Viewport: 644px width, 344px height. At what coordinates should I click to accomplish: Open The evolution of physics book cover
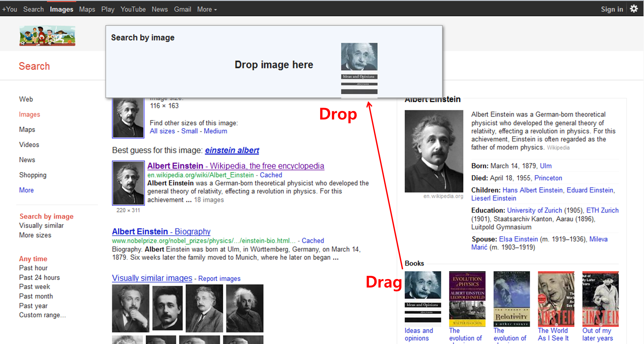pyautogui.click(x=467, y=299)
